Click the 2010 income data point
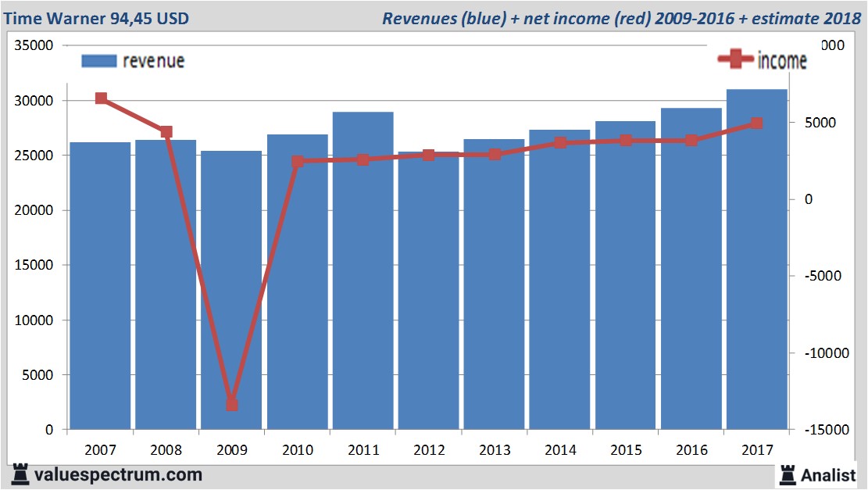 pyautogui.click(x=298, y=162)
